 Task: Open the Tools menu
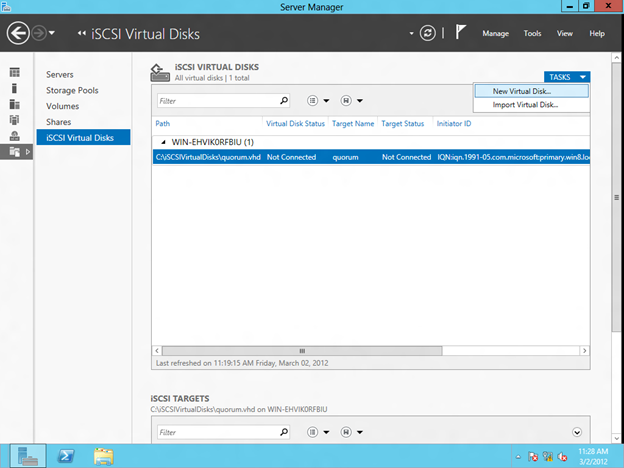tap(533, 33)
